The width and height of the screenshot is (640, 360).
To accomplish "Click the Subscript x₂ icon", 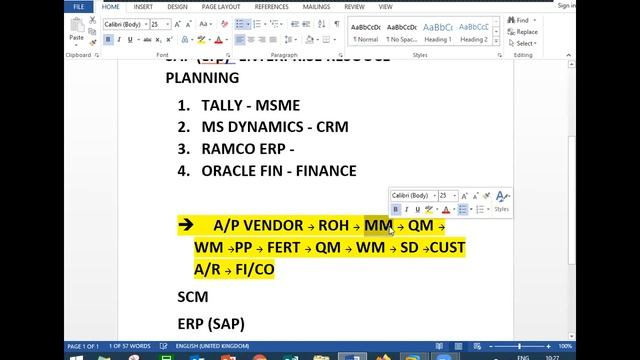I will coord(158,40).
